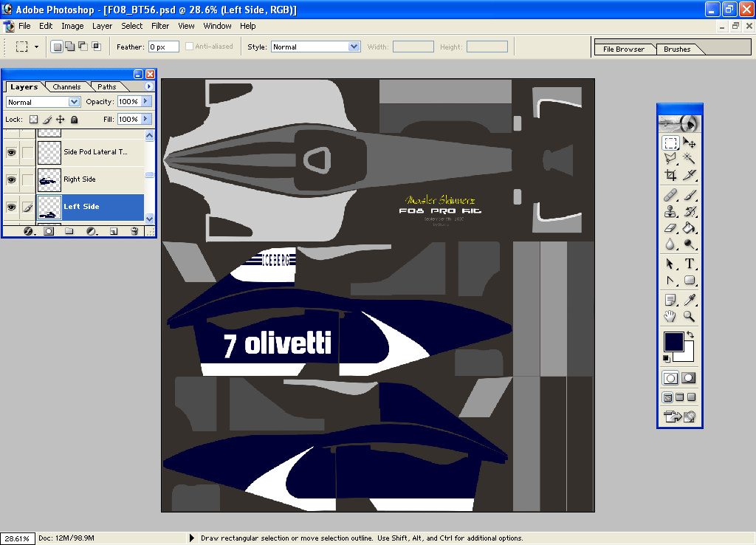Hide the Left Side layer
The image size is (756, 545).
pyautogui.click(x=11, y=208)
